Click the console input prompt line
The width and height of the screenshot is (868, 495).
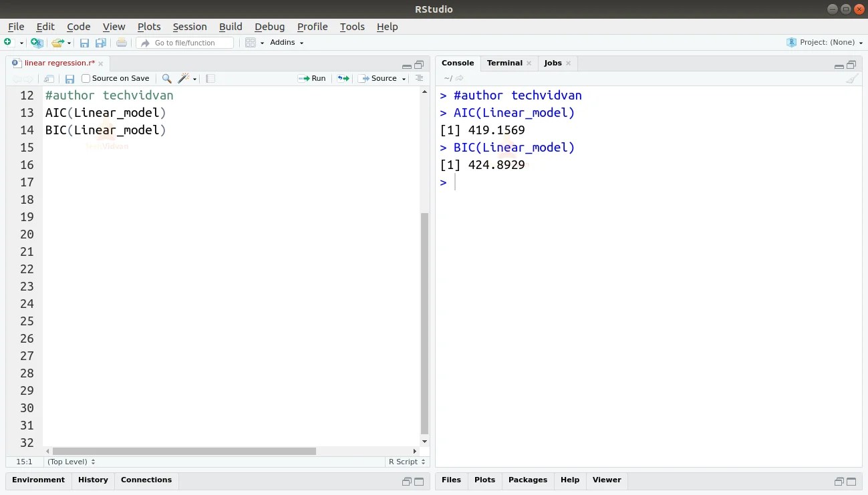648,182
